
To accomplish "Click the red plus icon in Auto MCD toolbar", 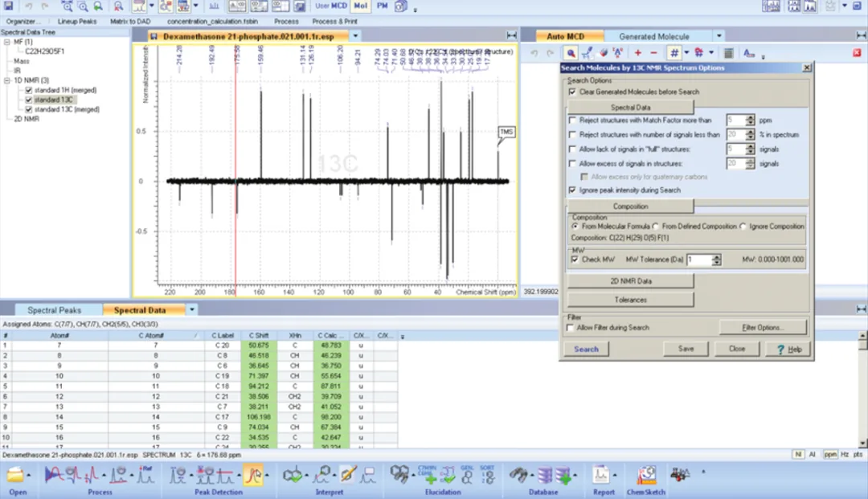I will coord(637,53).
